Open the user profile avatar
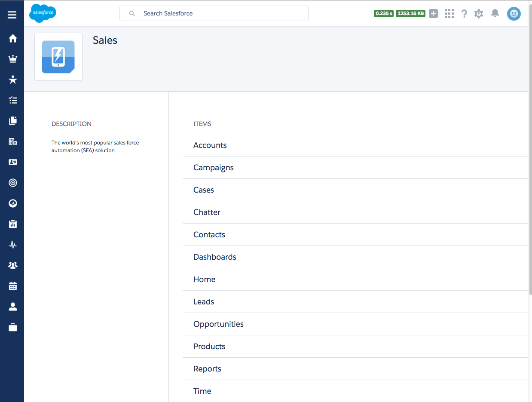The width and height of the screenshot is (532, 402). pyautogui.click(x=514, y=13)
